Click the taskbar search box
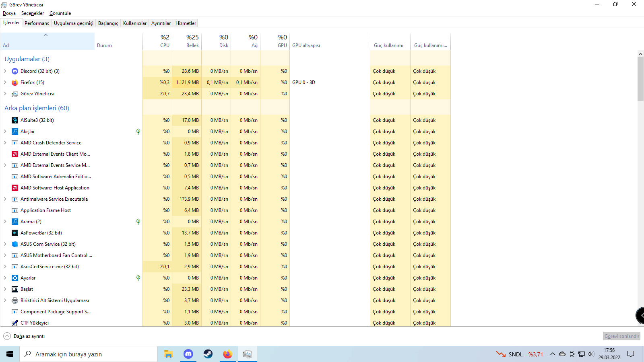The width and height of the screenshot is (644, 362). pos(89,354)
